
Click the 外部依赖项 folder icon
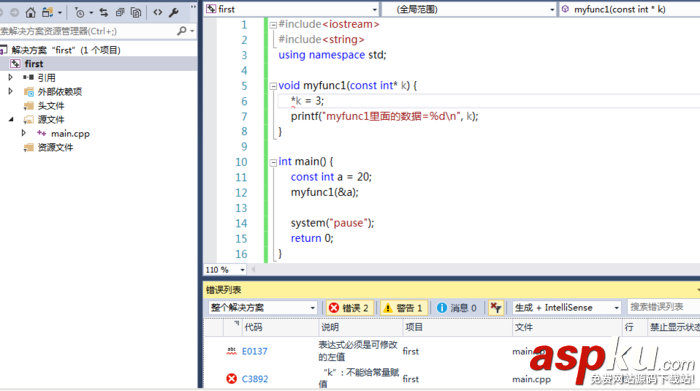coord(29,92)
